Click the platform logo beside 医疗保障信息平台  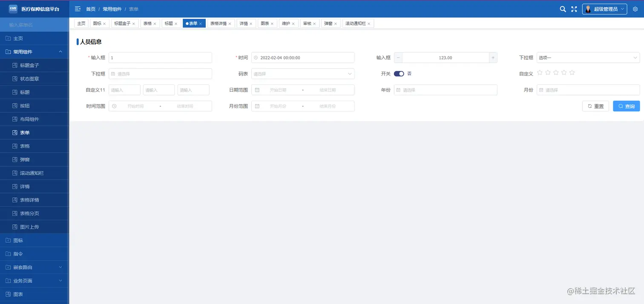click(x=13, y=9)
